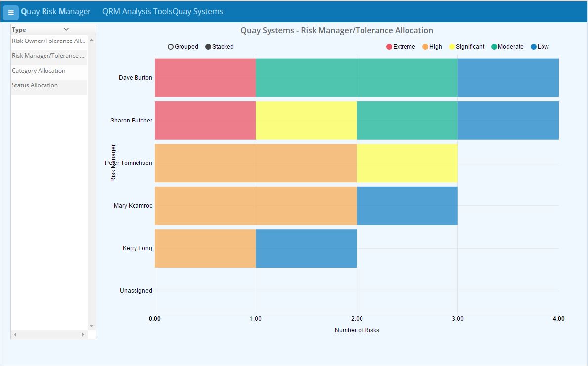Toggle Low series in legend
This screenshot has width=588, height=366.
point(540,47)
